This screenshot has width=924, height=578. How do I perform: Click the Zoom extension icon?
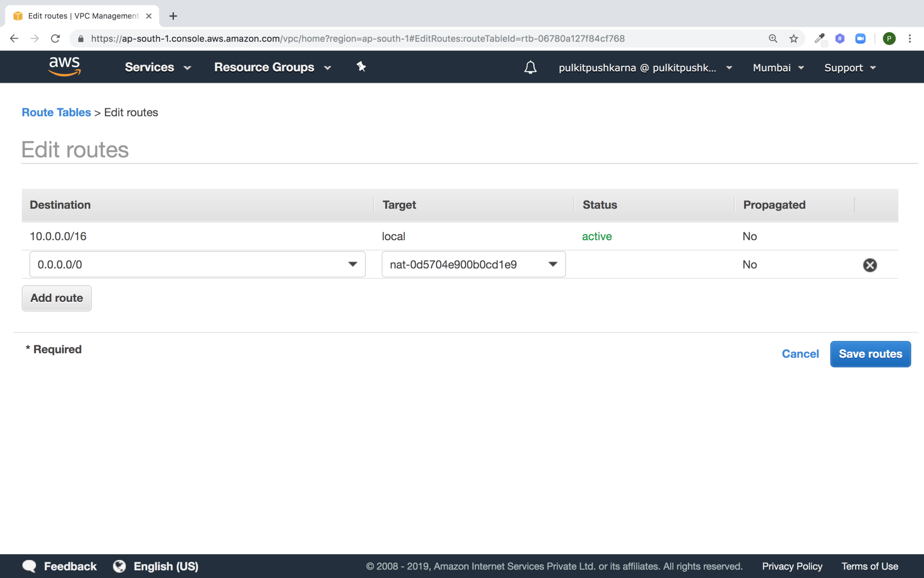(860, 39)
